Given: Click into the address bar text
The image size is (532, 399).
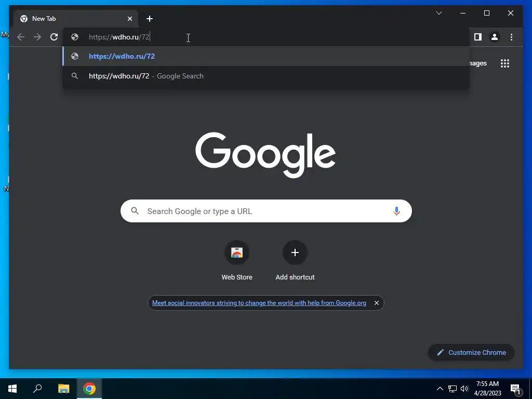Looking at the screenshot, I should pos(119,37).
